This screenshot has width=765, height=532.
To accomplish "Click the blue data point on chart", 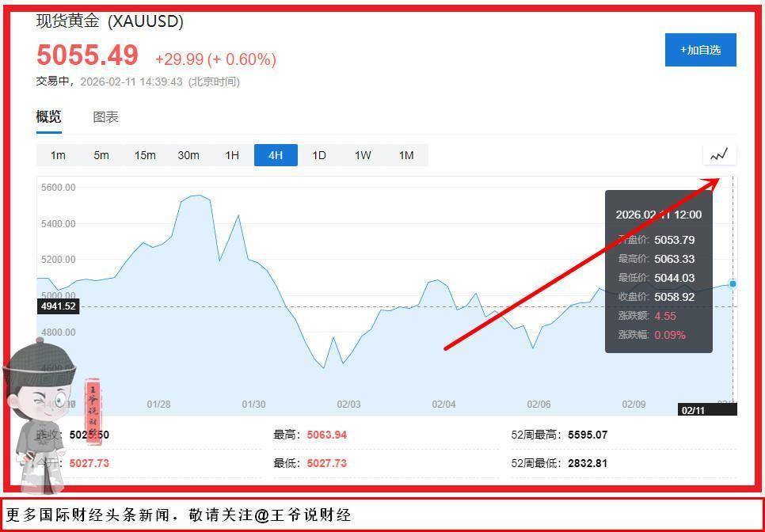I will tap(733, 283).
